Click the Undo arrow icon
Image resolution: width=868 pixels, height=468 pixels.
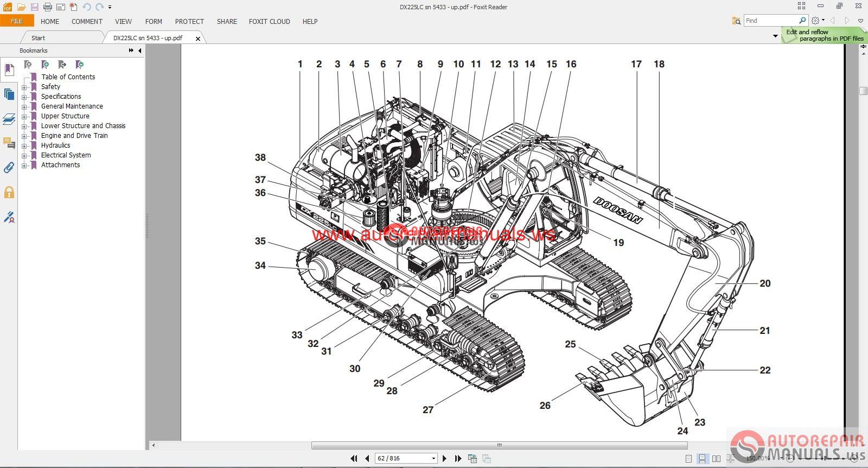click(x=86, y=7)
